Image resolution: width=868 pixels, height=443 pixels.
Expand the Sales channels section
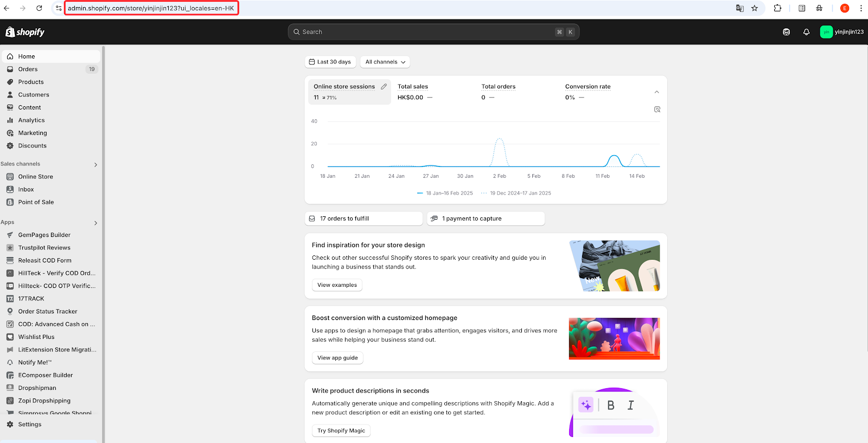coord(95,164)
